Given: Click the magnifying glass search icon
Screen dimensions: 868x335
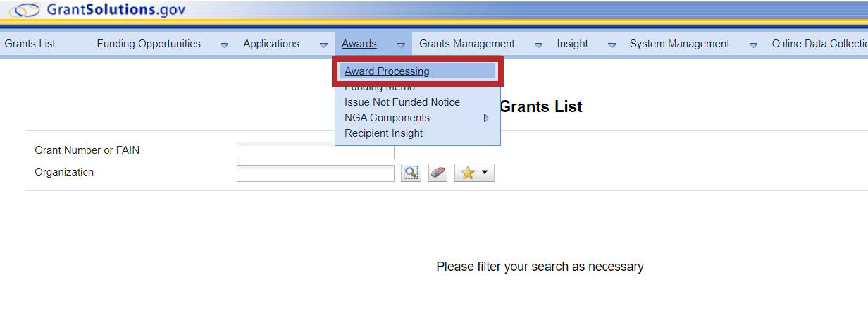Looking at the screenshot, I should 411,173.
